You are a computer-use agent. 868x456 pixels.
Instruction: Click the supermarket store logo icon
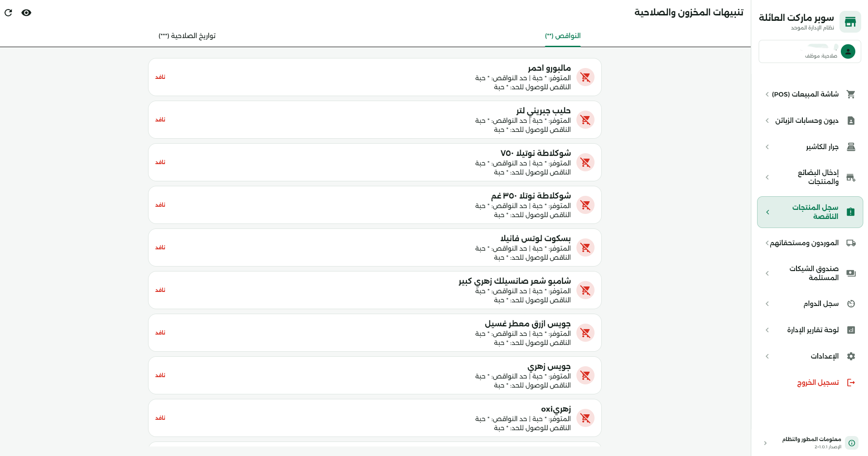click(850, 22)
